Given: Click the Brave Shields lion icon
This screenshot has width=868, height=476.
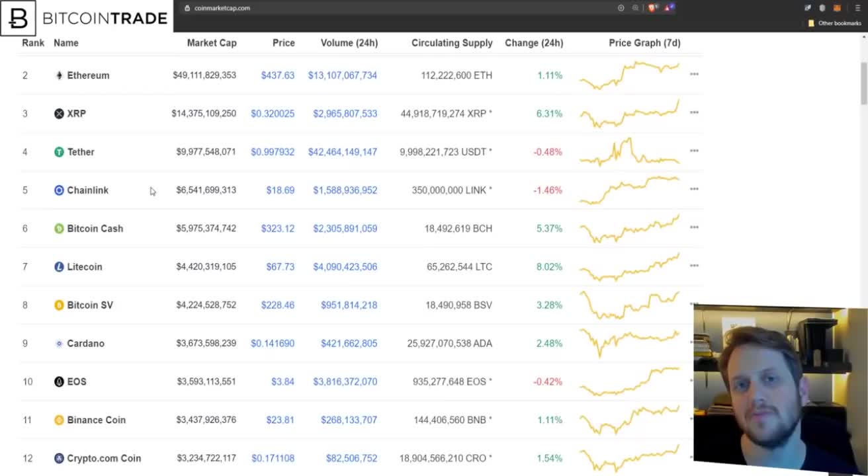Looking at the screenshot, I should pyautogui.click(x=652, y=8).
